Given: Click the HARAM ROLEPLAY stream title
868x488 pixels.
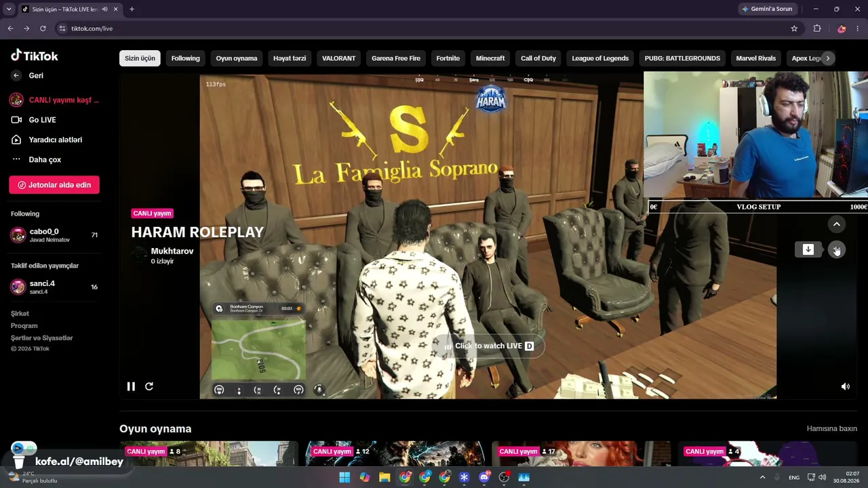Looking at the screenshot, I should point(197,232).
